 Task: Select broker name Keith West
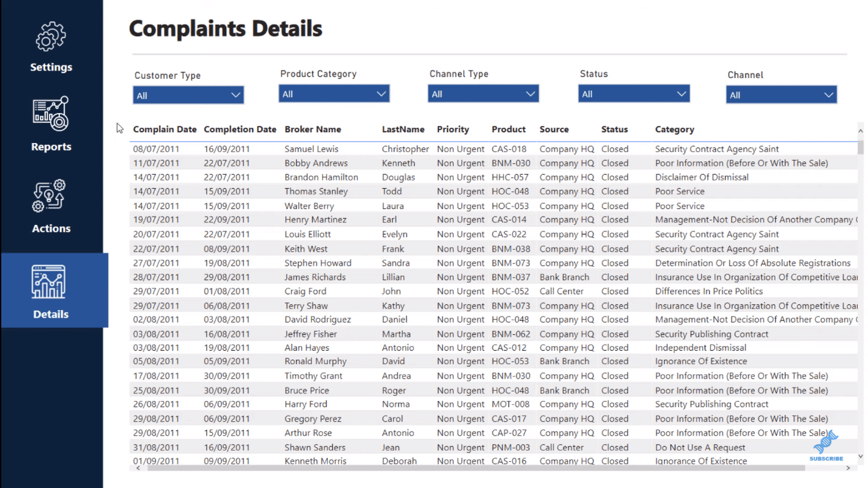click(306, 249)
